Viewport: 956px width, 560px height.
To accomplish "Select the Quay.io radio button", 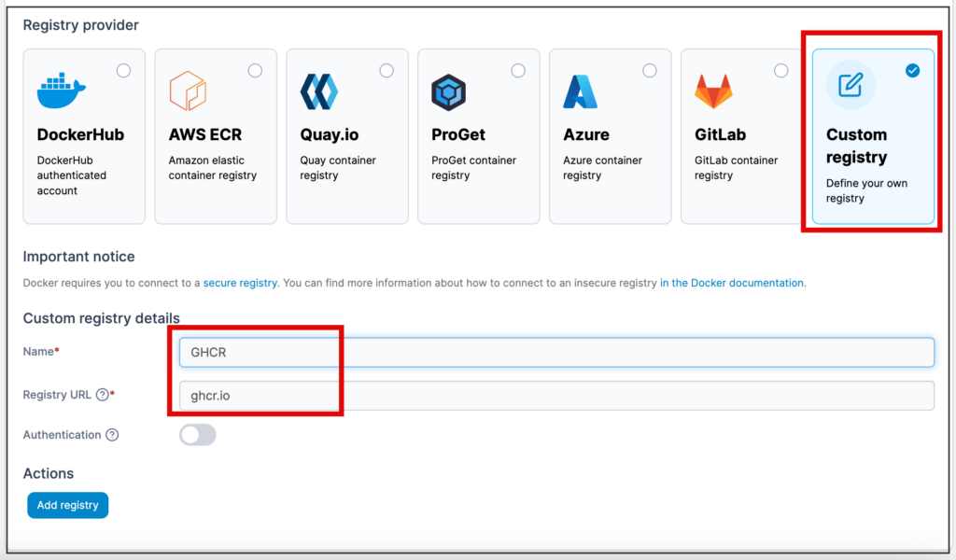I will click(x=387, y=71).
